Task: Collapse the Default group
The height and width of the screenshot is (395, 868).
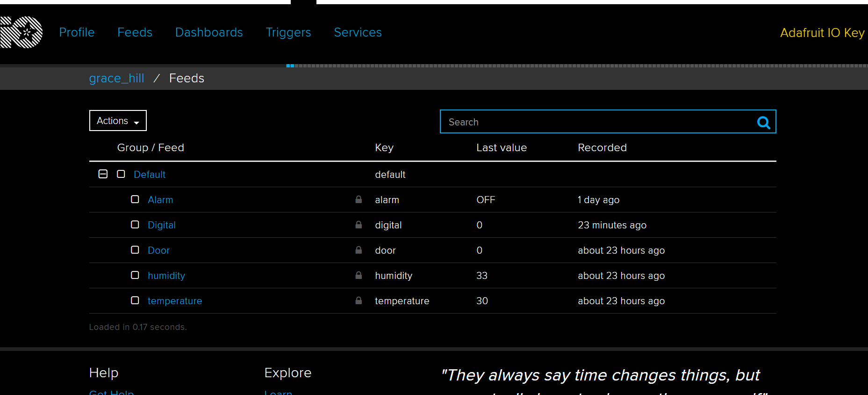Action: 103,174
